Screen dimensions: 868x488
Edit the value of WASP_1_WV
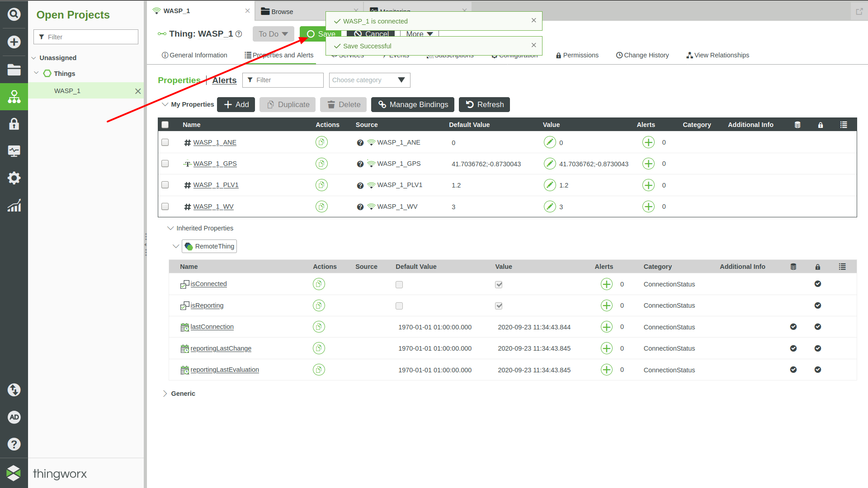[550, 206]
